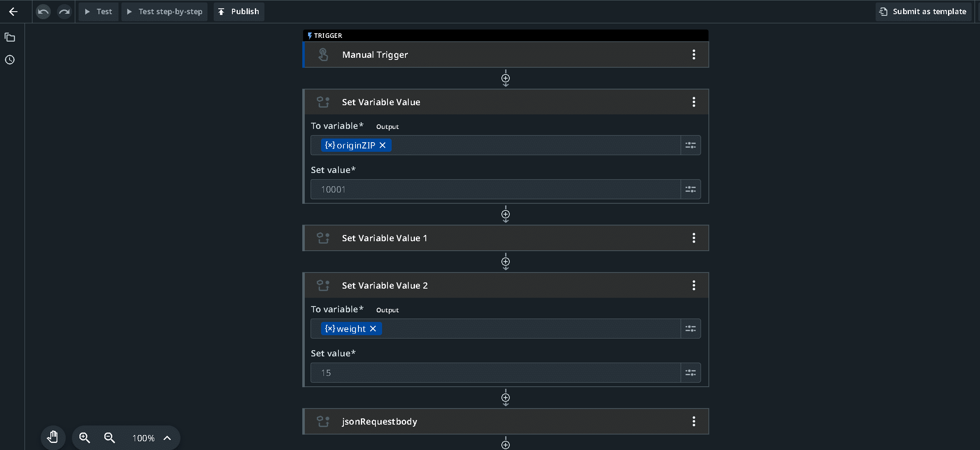The width and height of the screenshot is (980, 450).
Task: Zoom out of the canvas
Action: click(110, 438)
